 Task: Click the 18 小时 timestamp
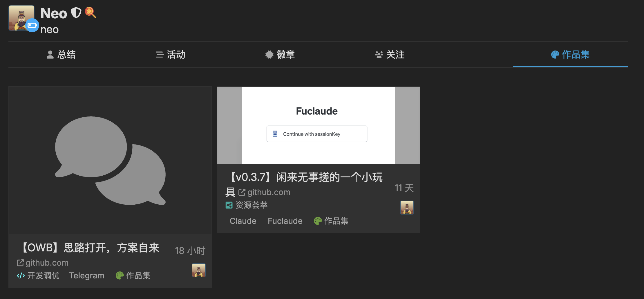point(190,251)
